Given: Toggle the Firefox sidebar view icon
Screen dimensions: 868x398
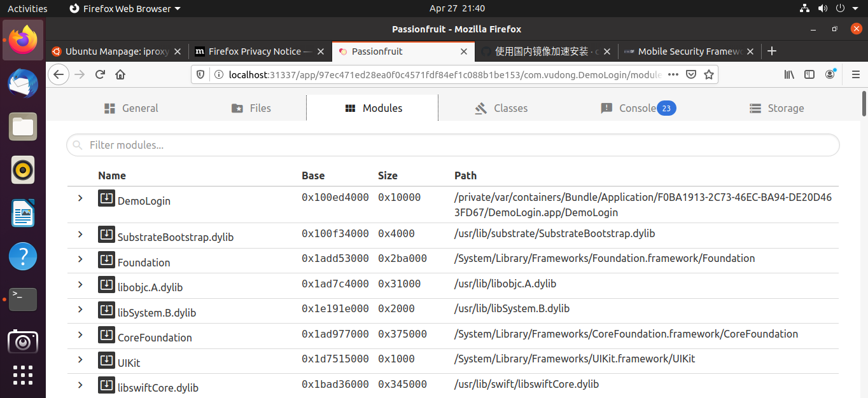Looking at the screenshot, I should (809, 74).
